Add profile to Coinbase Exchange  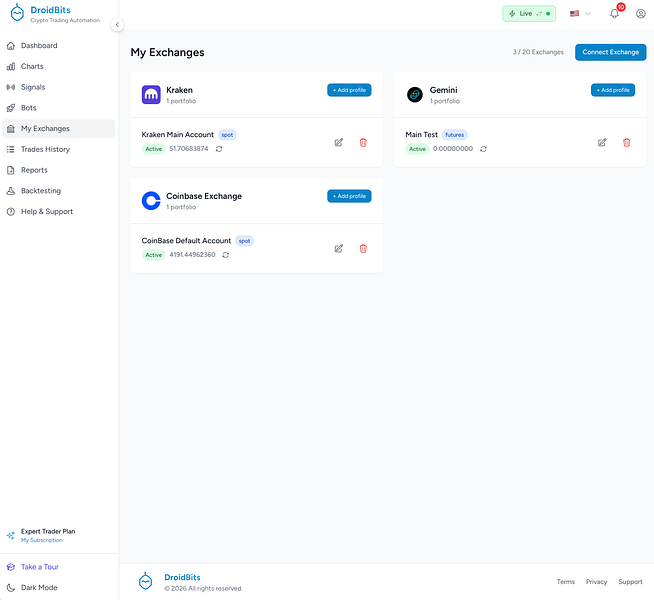349,196
